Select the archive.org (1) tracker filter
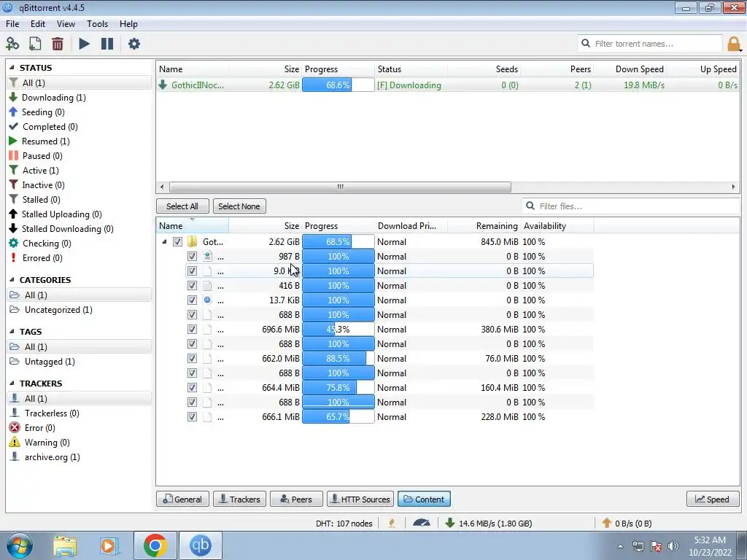The width and height of the screenshot is (747, 560). point(52,457)
